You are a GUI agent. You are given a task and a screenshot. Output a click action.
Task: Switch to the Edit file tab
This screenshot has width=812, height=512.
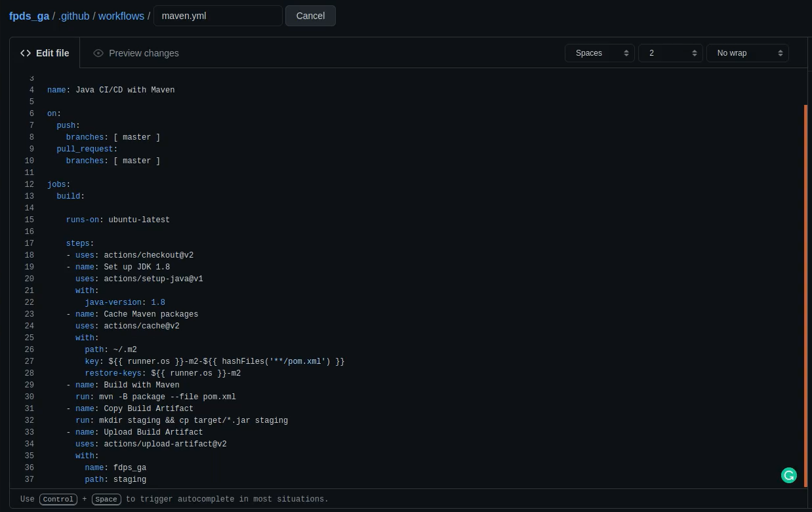click(x=45, y=53)
